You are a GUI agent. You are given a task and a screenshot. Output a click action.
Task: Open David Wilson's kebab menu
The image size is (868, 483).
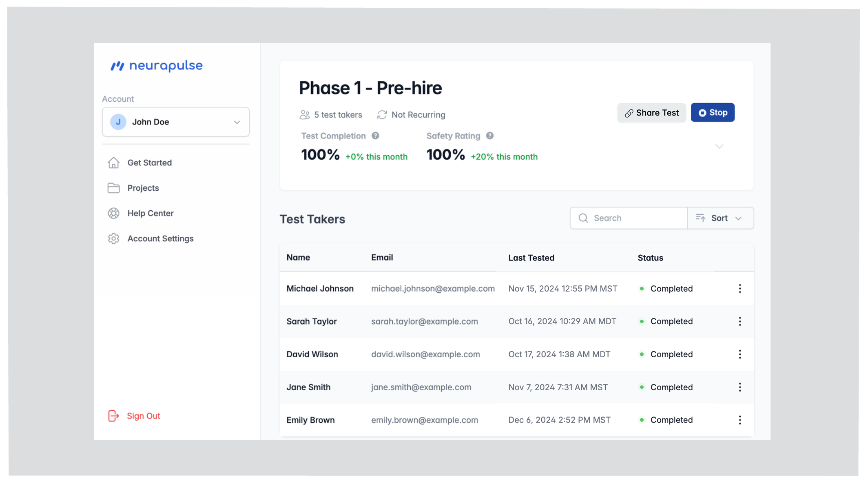pos(740,354)
